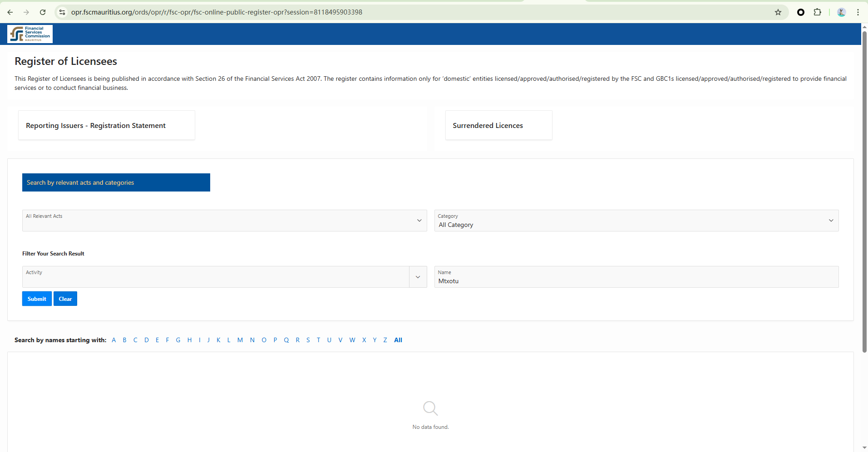
Task: Filter names starting with letter M
Action: (x=240, y=340)
